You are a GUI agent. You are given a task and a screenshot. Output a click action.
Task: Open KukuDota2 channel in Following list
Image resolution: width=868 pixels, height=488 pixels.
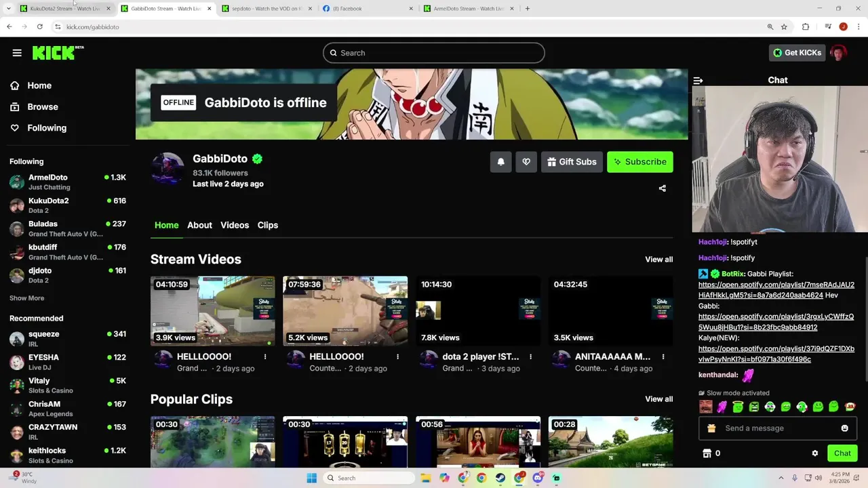click(x=68, y=205)
